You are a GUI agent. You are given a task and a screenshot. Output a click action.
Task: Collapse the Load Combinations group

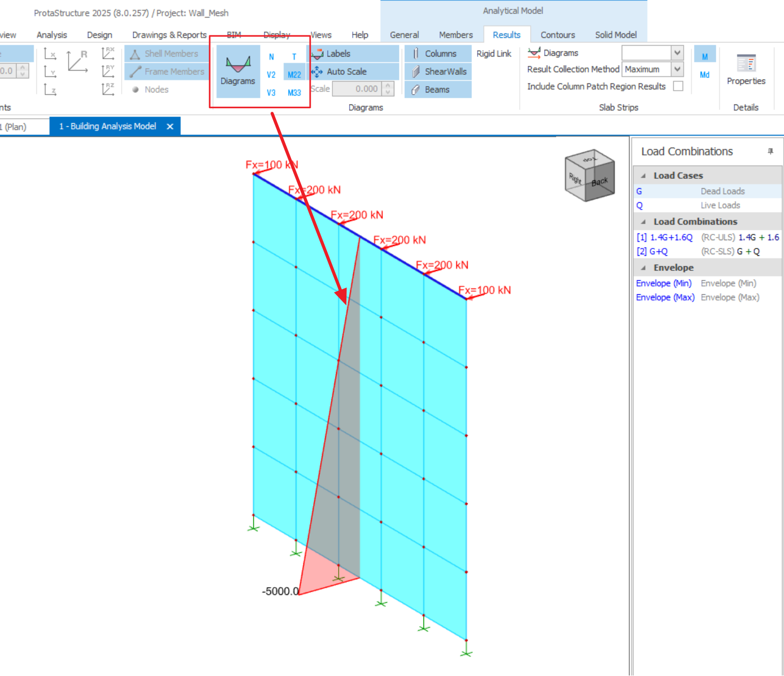[644, 222]
